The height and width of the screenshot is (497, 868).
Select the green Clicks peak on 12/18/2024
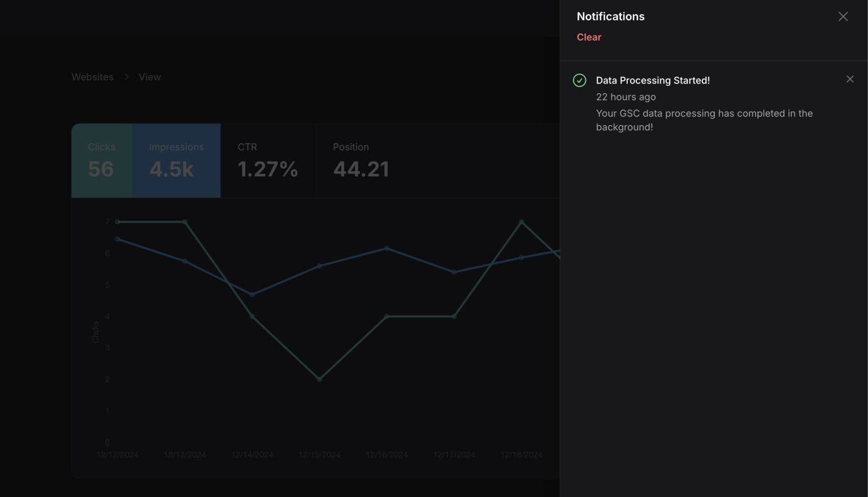[522, 222]
